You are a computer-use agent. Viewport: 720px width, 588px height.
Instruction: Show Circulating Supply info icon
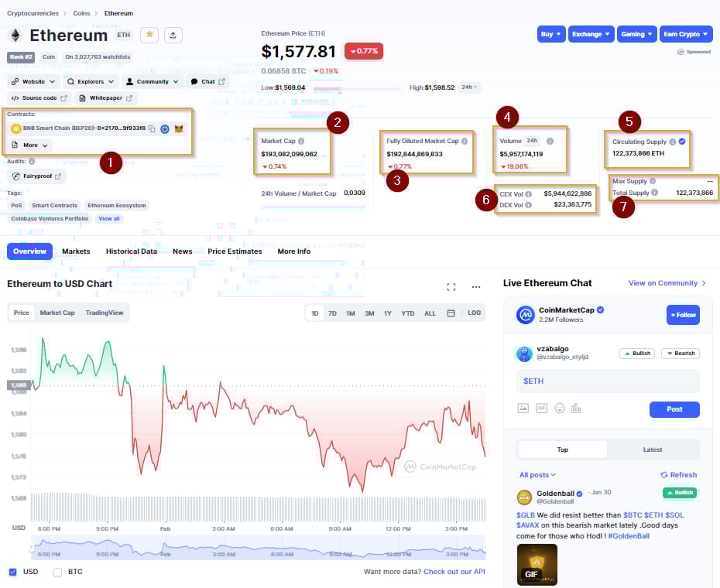pos(673,142)
